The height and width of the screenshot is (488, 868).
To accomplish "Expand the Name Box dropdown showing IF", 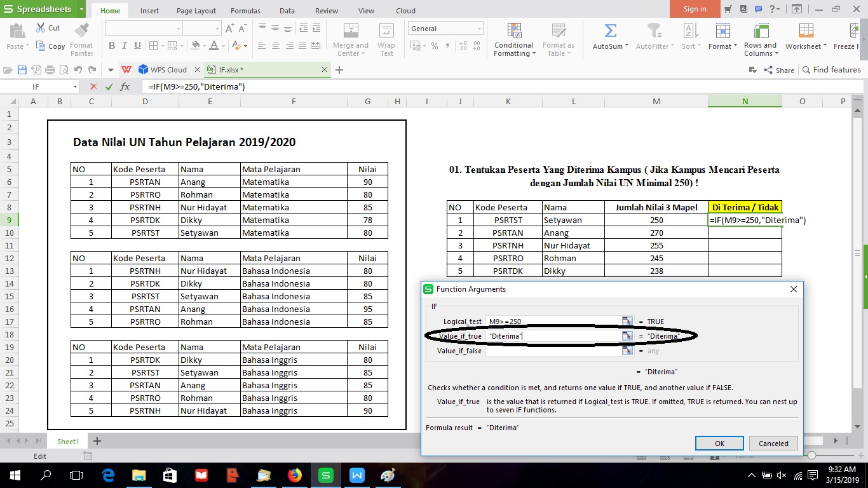I will tap(75, 86).
